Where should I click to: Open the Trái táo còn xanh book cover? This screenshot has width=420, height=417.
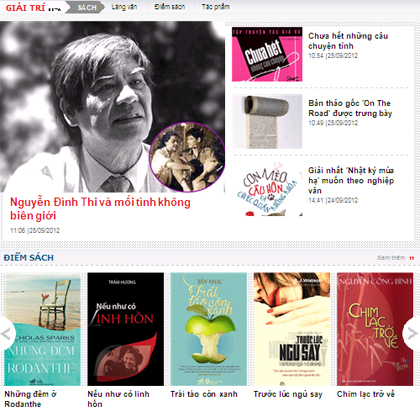point(209,329)
